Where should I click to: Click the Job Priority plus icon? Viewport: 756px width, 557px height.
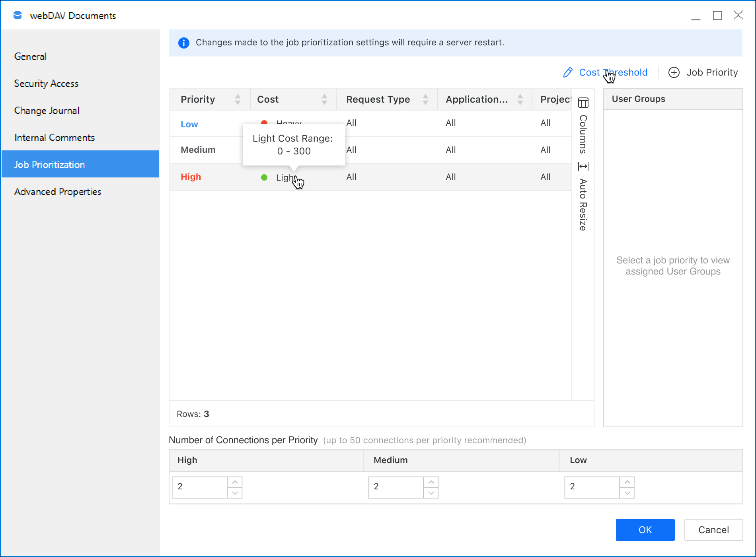coord(674,72)
